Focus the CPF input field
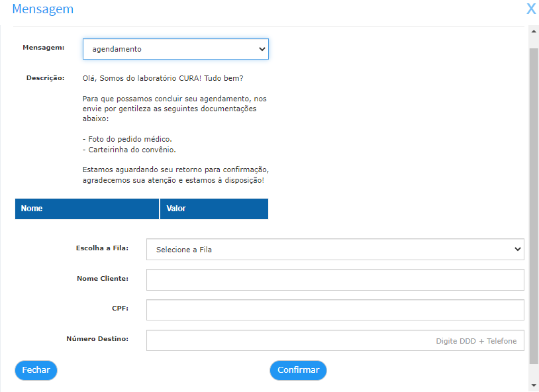 (x=335, y=310)
